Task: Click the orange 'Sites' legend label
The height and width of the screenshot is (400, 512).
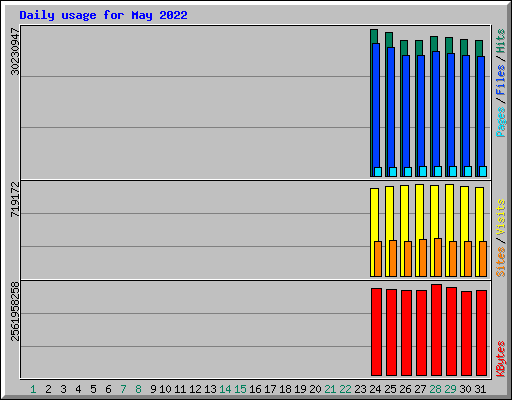Action: (500, 262)
